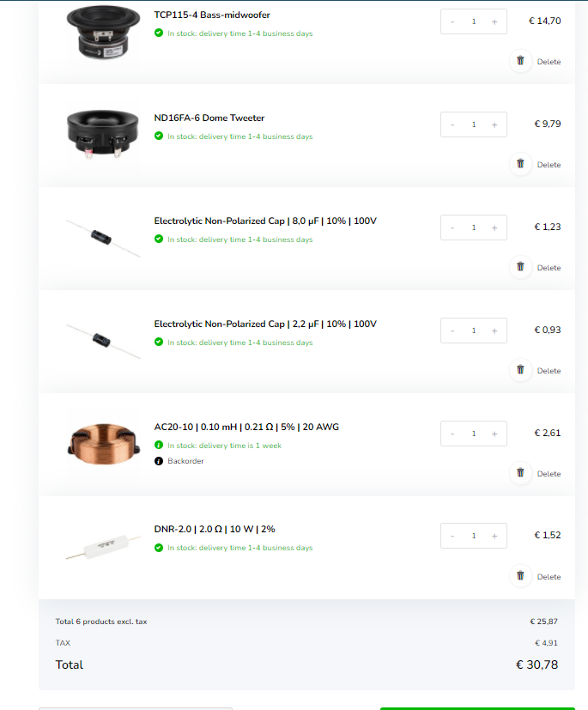The height and width of the screenshot is (710, 588).
Task: Delete the TCP115-4 Bass-midwoofer via trash icon
Action: [520, 61]
